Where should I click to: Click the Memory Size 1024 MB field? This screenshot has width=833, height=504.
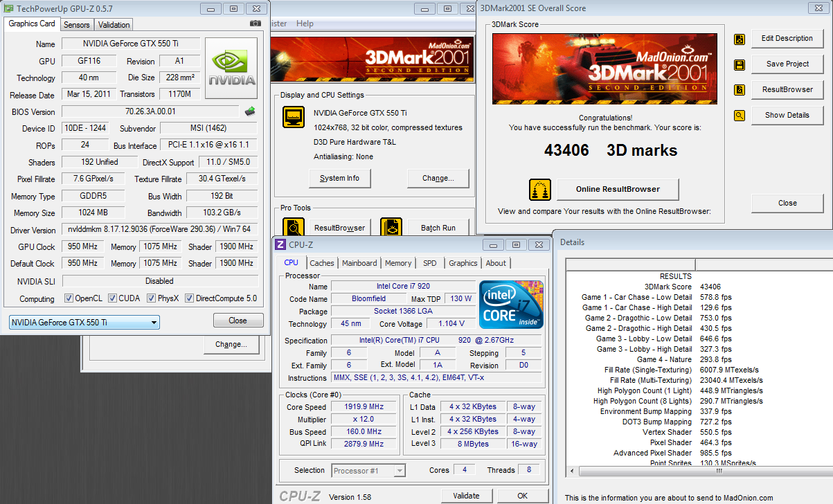(x=93, y=213)
